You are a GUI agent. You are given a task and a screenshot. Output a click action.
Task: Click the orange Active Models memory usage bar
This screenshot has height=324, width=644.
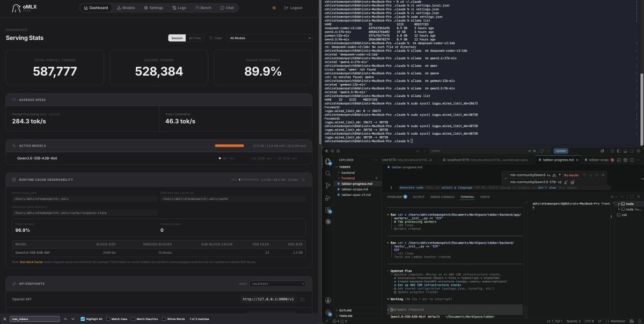(x=230, y=145)
